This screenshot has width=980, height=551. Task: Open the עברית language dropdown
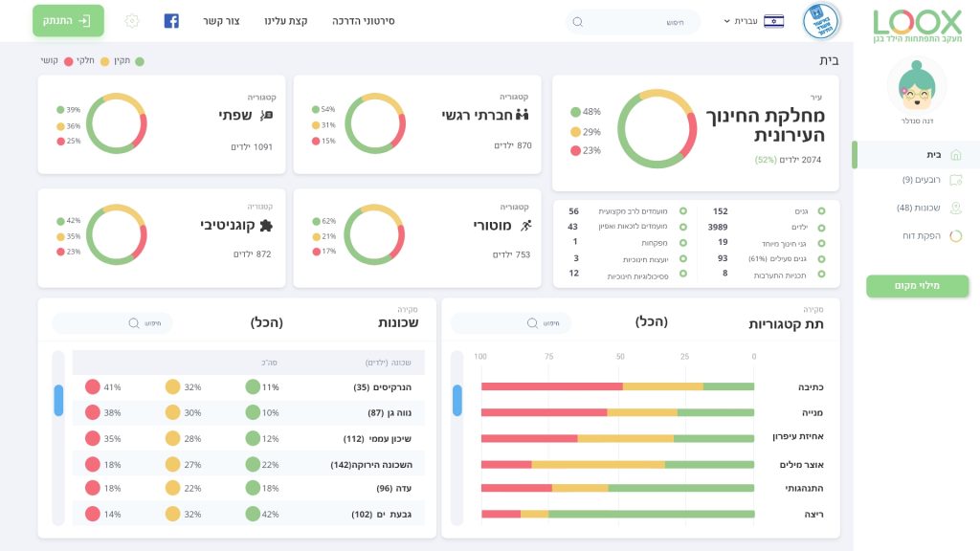tap(740, 21)
